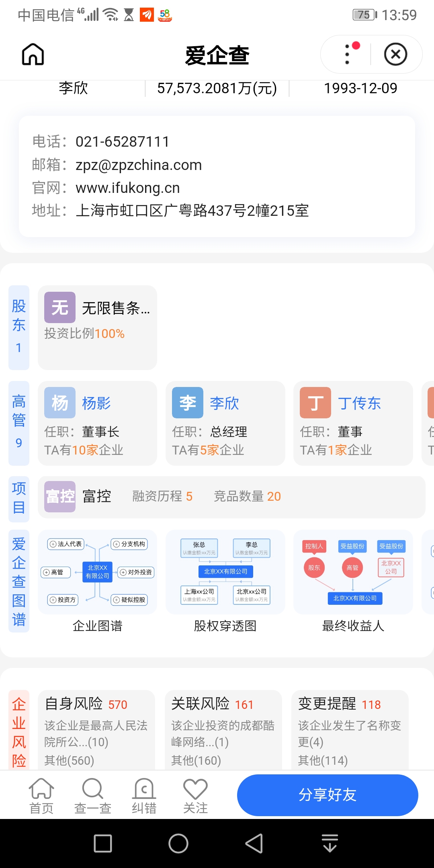Tap the 富控 project logo
This screenshot has width=434, height=868.
(x=60, y=497)
